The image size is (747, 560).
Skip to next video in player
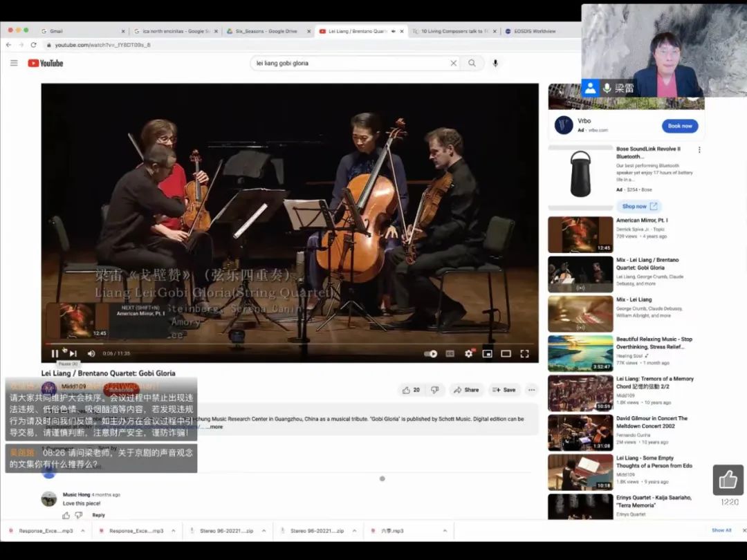73,353
